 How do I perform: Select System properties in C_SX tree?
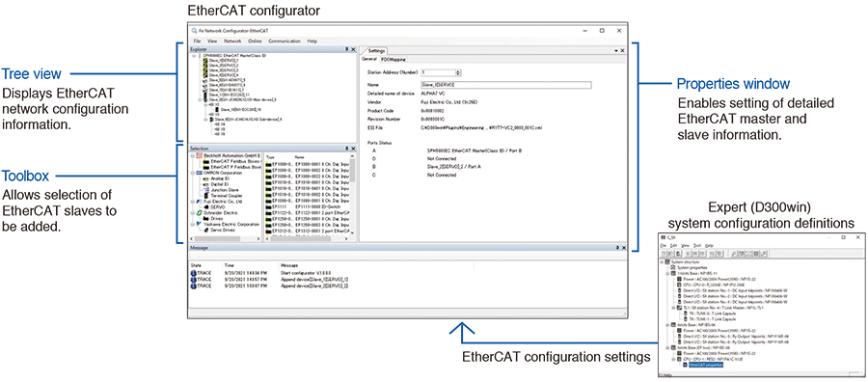(691, 267)
